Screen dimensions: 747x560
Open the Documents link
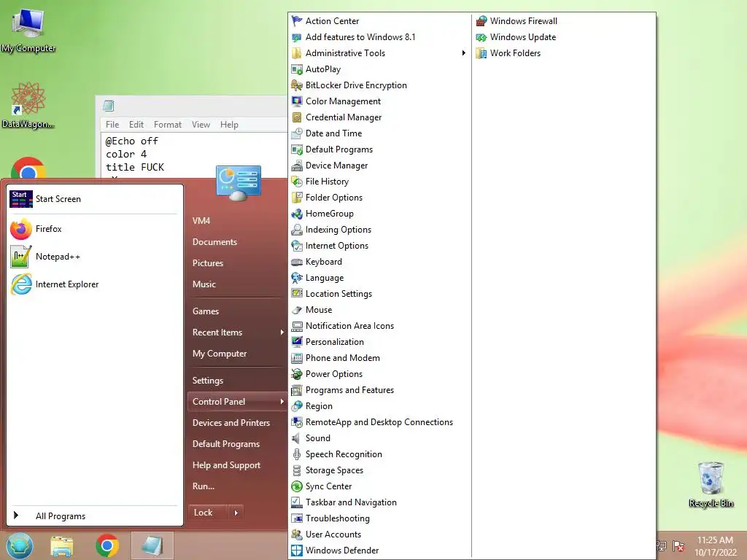click(215, 242)
